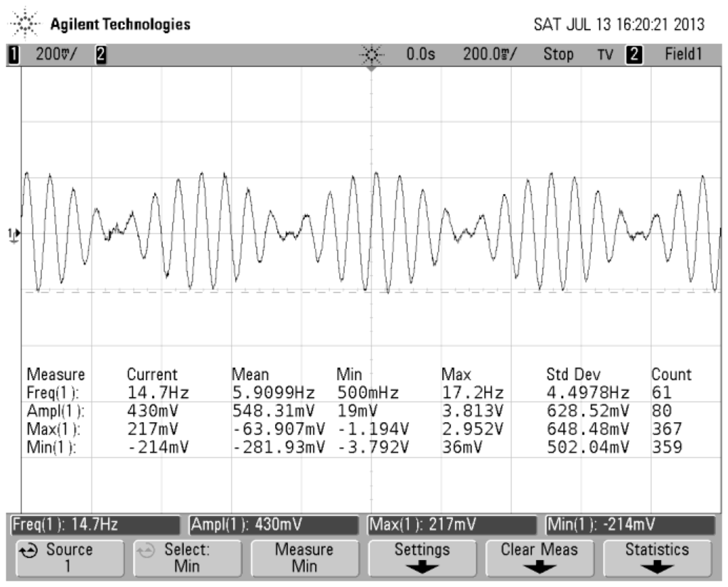
Task: Select the Ampl(1): 430mV measurement tab
Action: (273, 525)
